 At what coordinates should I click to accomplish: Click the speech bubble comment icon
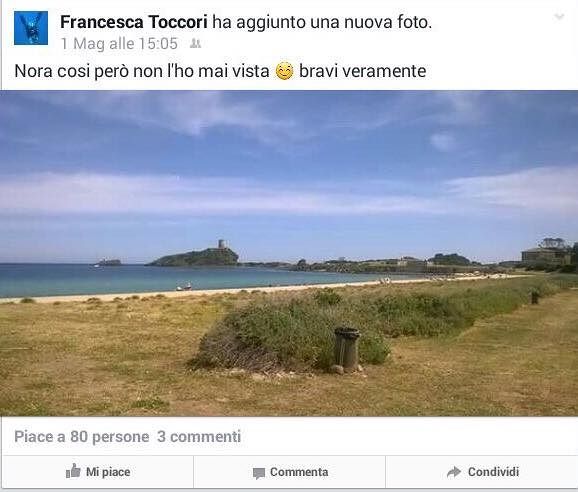tap(259, 473)
